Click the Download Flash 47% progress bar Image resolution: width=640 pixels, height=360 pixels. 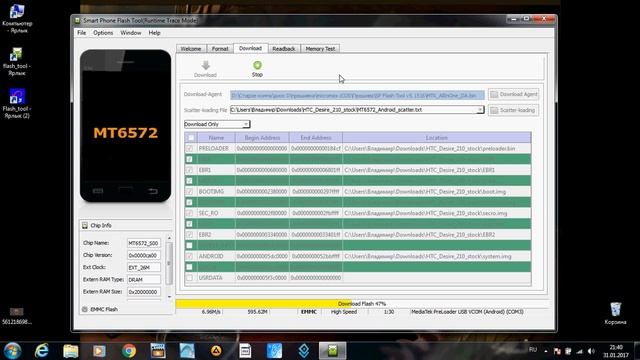[362, 304]
